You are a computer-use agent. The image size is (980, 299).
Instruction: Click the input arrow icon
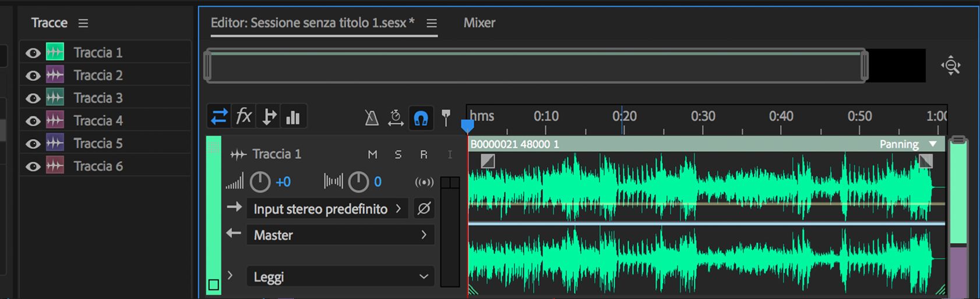click(234, 207)
